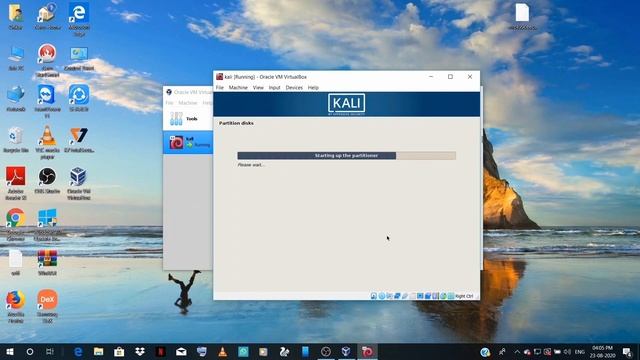Show hidden tray icons chevron
This screenshot has height=360, width=640.
517,351
